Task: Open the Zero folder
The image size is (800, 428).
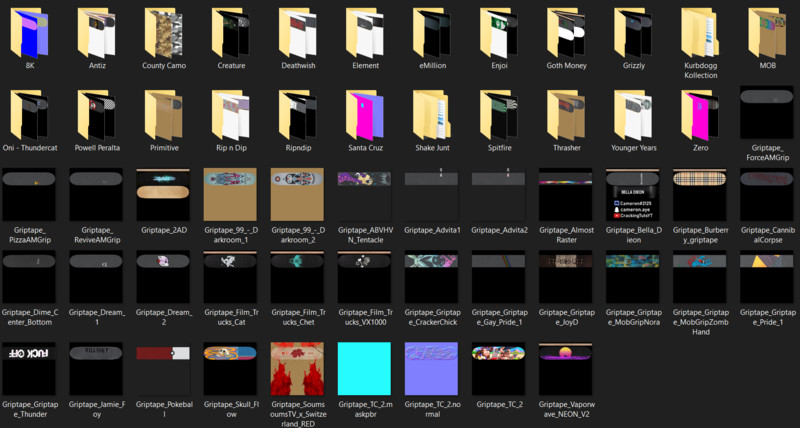Action: [x=701, y=115]
